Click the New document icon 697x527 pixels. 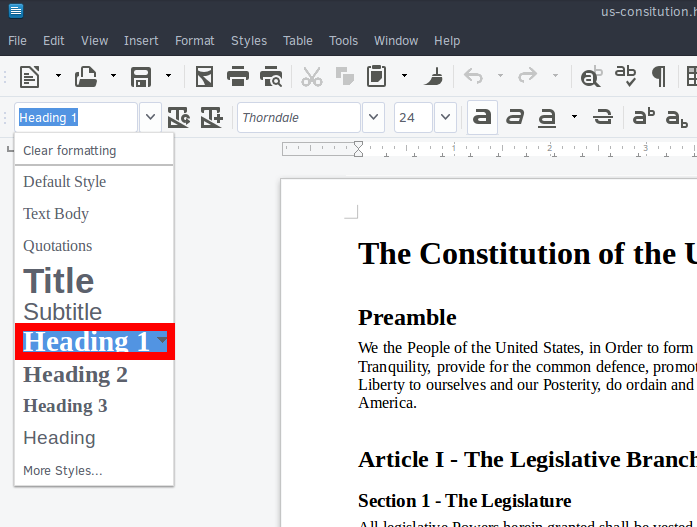click(x=30, y=76)
